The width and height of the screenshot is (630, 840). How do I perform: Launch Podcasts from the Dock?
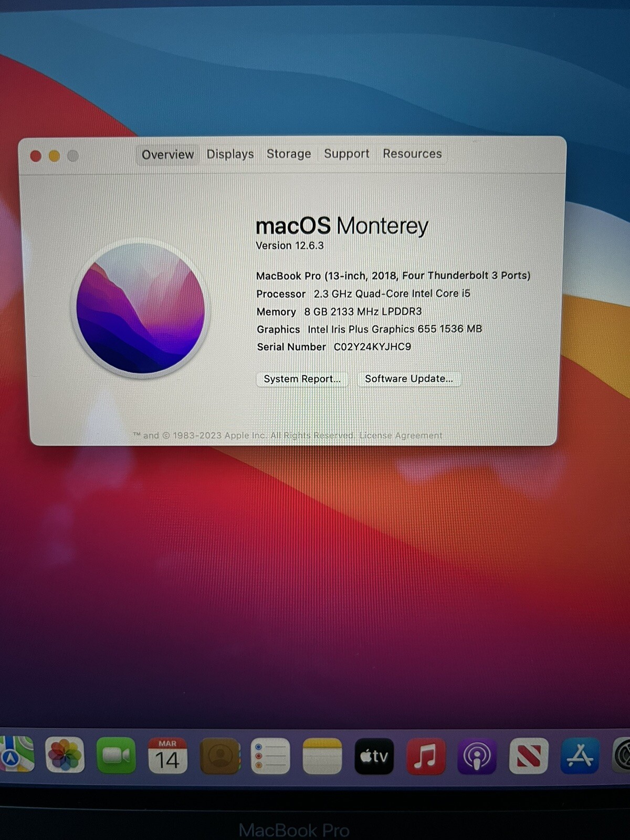point(477,755)
